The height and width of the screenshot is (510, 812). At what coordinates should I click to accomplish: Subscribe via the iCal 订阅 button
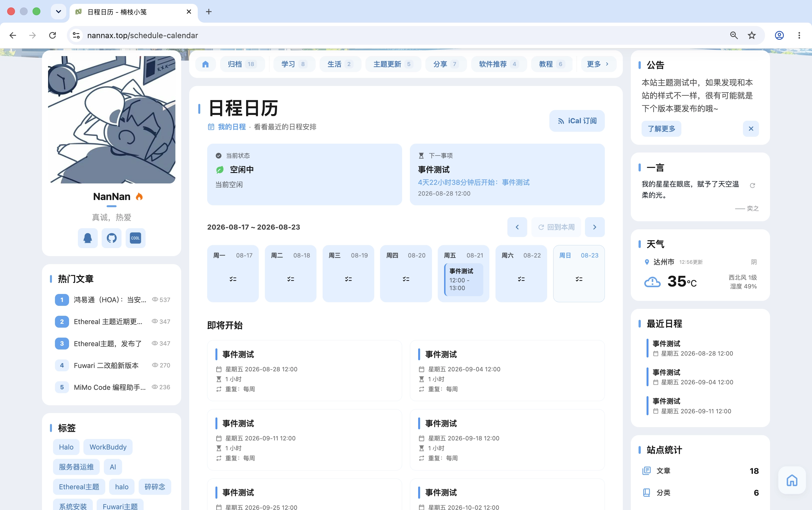click(577, 121)
